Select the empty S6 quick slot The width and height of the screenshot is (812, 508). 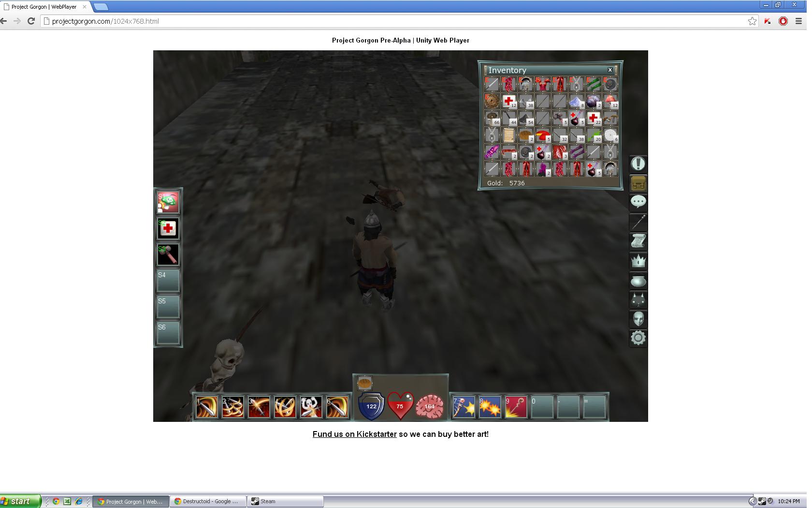168,333
